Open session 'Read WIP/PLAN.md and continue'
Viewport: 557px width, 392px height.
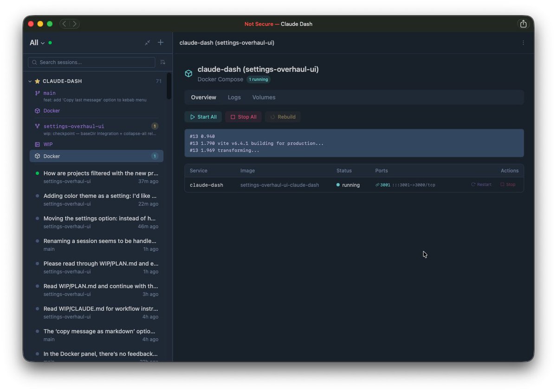pos(97,290)
